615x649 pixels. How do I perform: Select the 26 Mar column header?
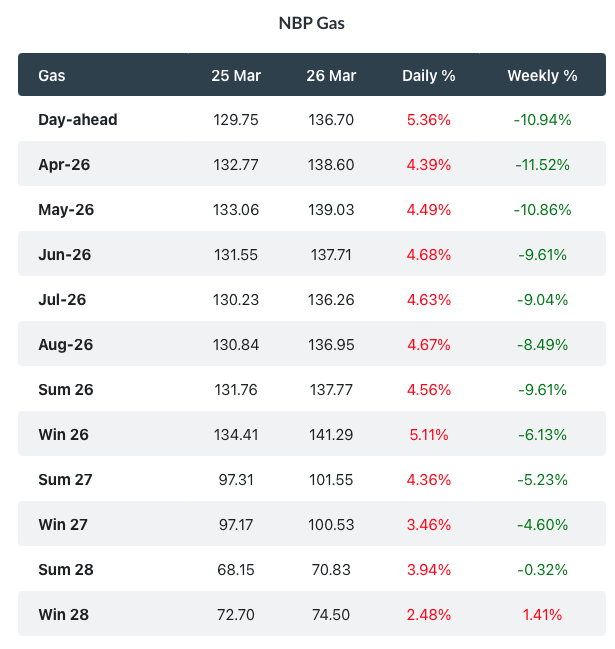point(332,75)
